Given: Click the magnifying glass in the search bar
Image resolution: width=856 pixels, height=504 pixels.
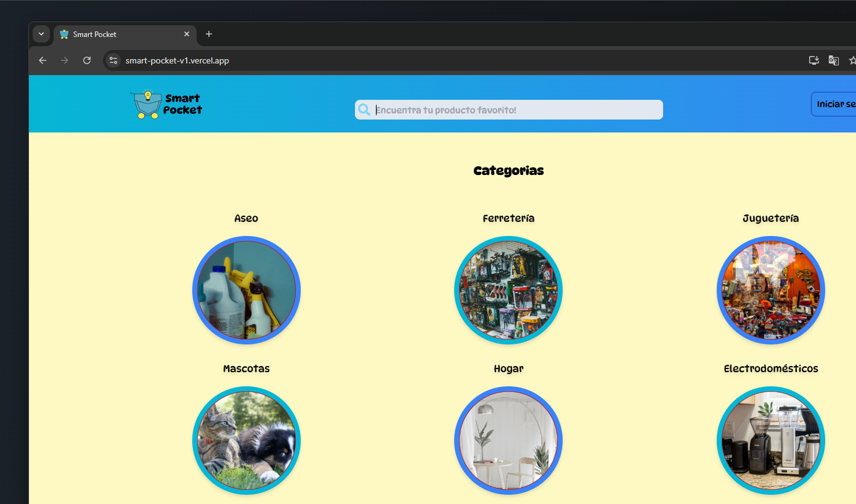Looking at the screenshot, I should (364, 109).
